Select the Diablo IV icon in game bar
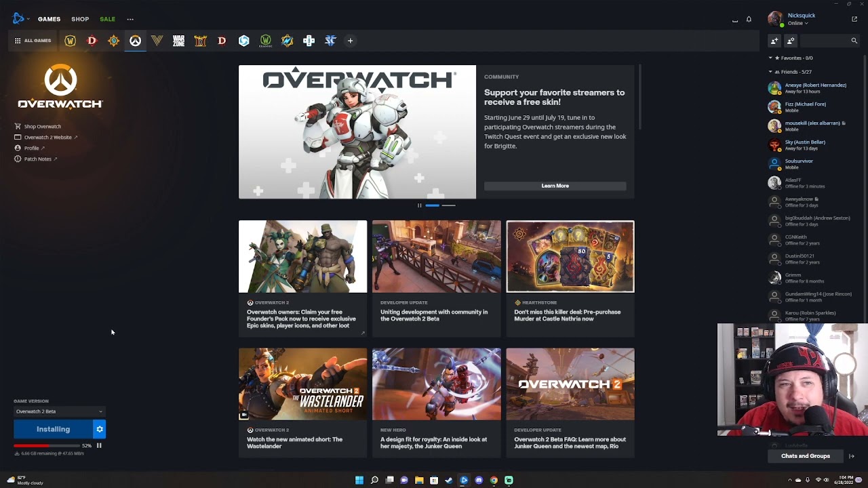Image resolution: width=868 pixels, height=488 pixels. click(x=92, y=41)
